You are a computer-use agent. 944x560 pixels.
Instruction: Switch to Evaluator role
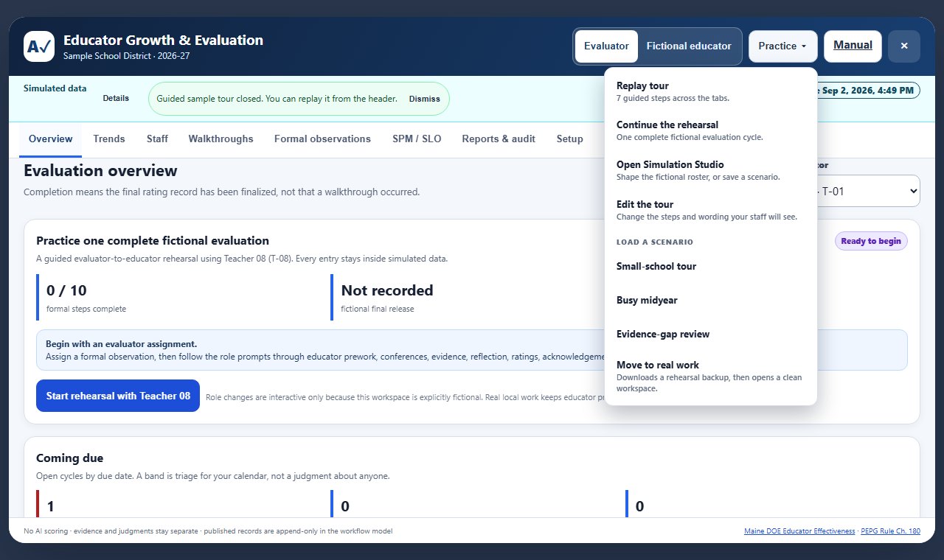606,46
